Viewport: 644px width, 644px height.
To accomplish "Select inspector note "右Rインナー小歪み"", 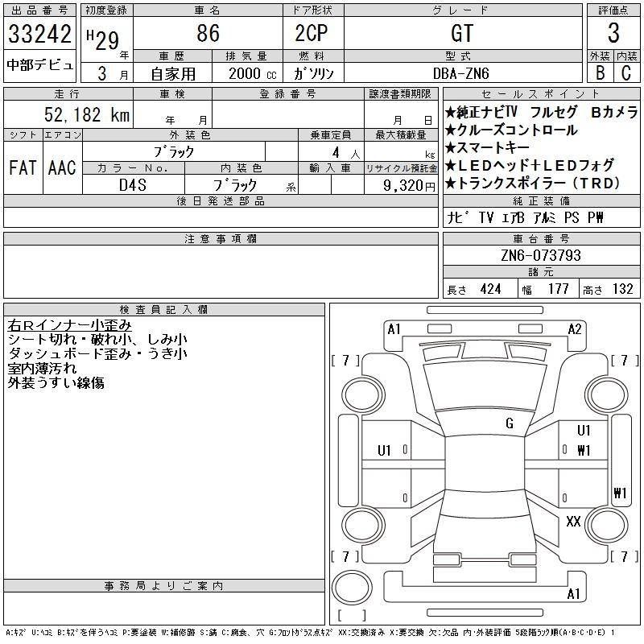I will pyautogui.click(x=69, y=325).
